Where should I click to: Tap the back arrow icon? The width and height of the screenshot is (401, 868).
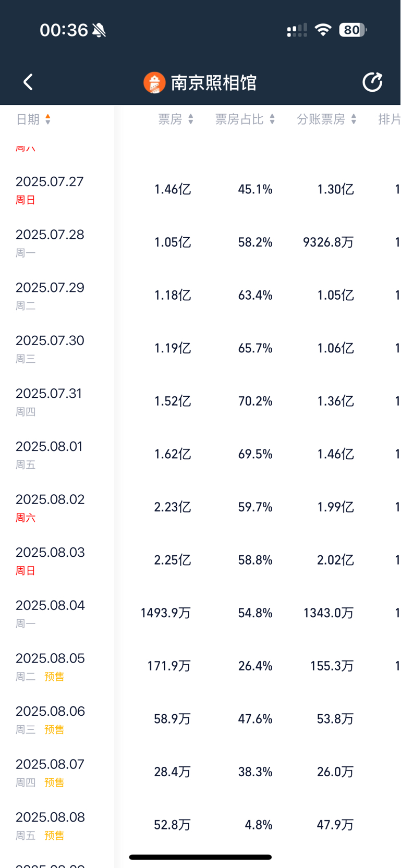(28, 82)
